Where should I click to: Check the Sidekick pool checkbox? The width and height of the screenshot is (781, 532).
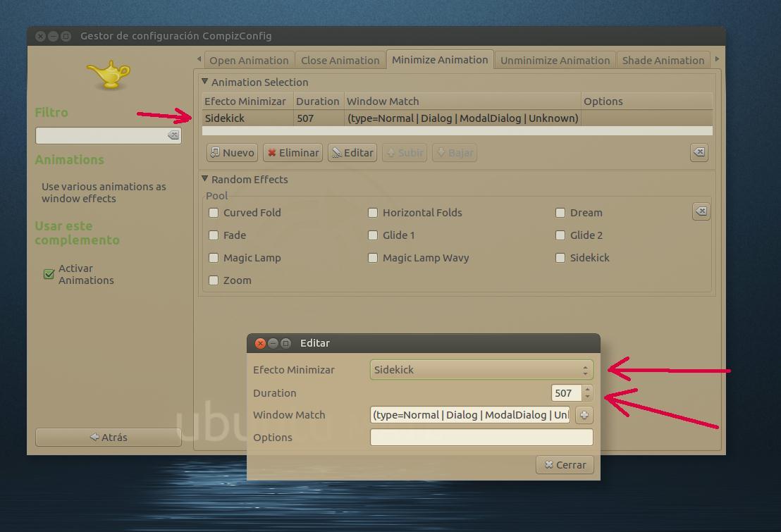point(560,257)
